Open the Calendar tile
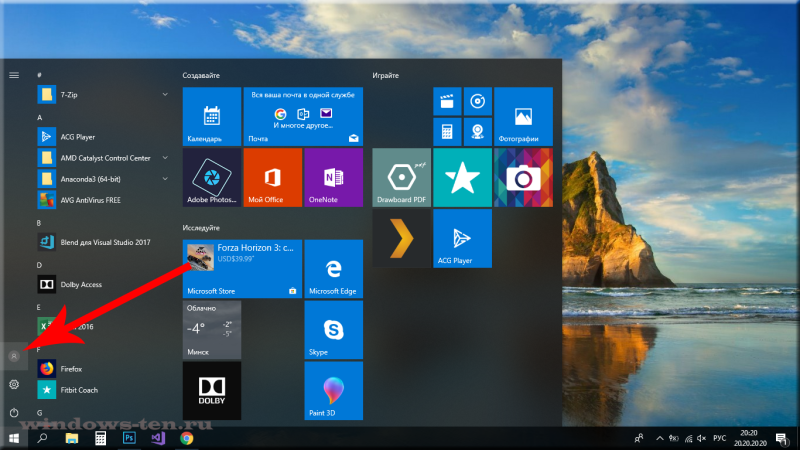This screenshot has width=800, height=450. tap(212, 116)
